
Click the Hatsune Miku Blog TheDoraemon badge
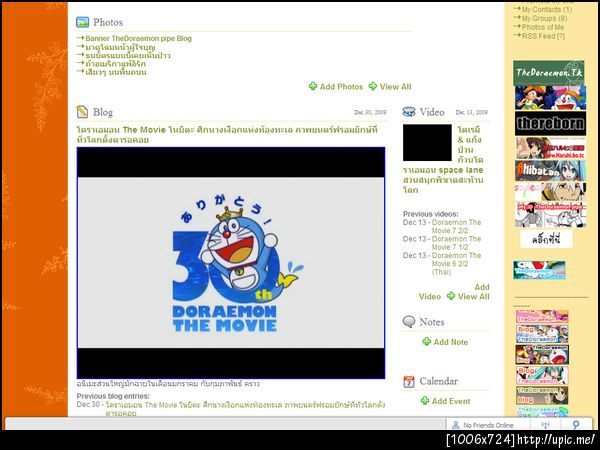[542, 375]
